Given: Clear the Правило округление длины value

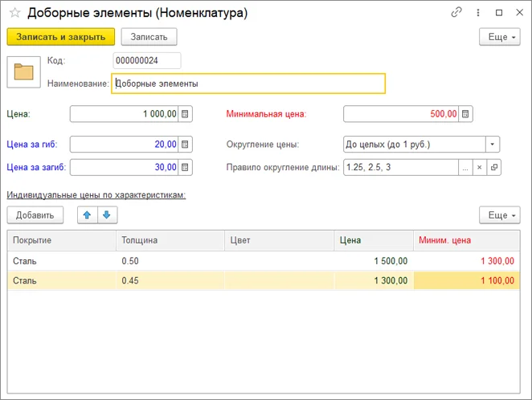Looking at the screenshot, I should (x=480, y=167).
